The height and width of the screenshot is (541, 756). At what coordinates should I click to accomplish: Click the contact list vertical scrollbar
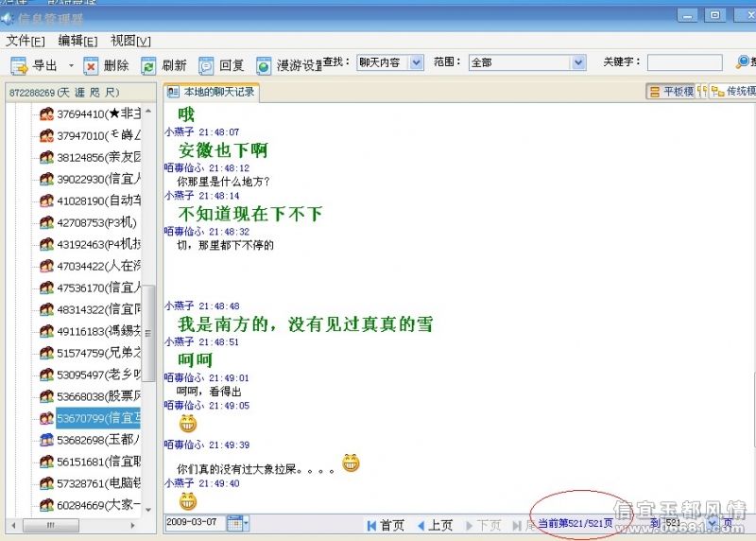tap(148, 311)
